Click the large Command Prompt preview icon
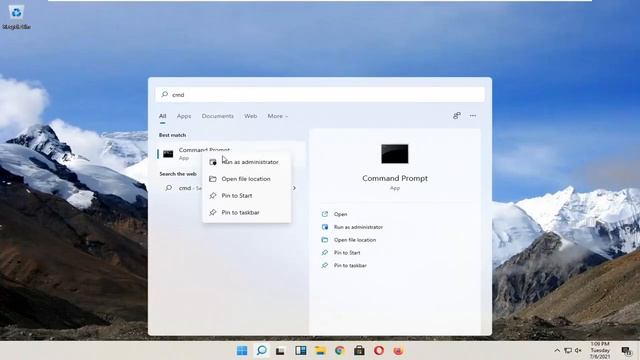Image resolution: width=640 pixels, height=360 pixels. [395, 154]
